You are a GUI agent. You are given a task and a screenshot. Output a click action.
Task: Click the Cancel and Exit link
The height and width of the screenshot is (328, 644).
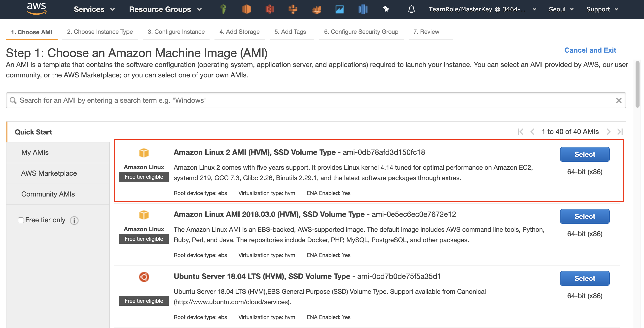pyautogui.click(x=590, y=50)
